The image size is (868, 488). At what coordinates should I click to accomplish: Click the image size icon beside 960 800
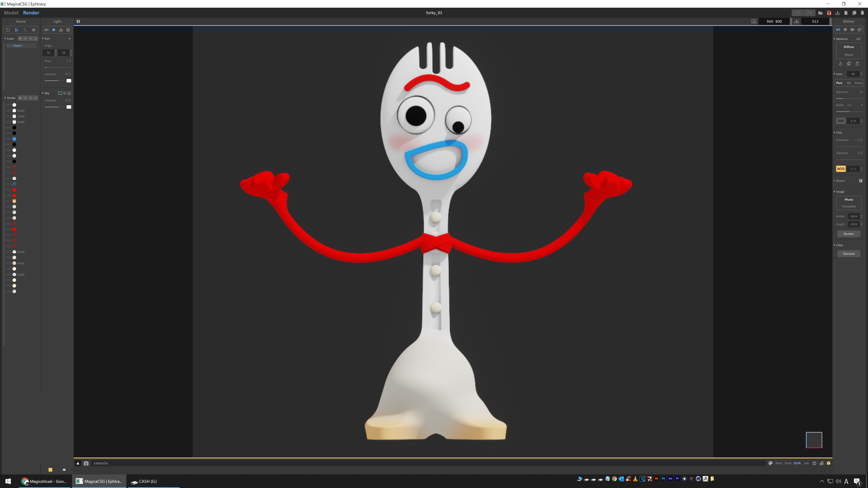click(x=754, y=21)
